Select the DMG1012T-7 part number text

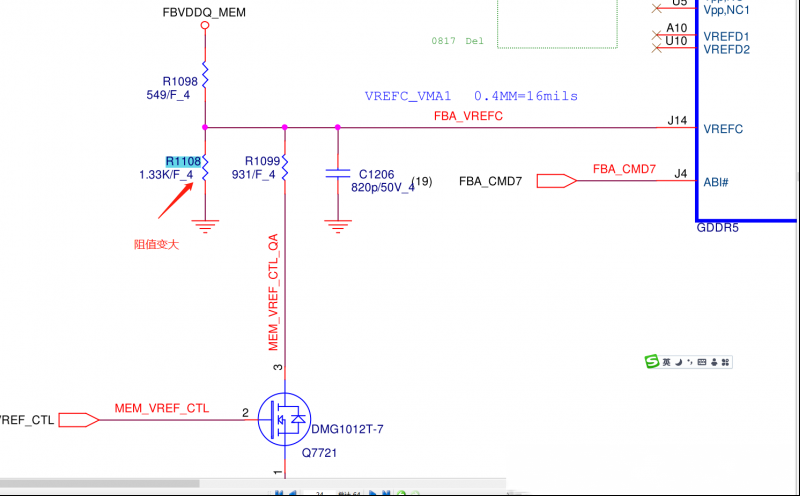(x=347, y=429)
